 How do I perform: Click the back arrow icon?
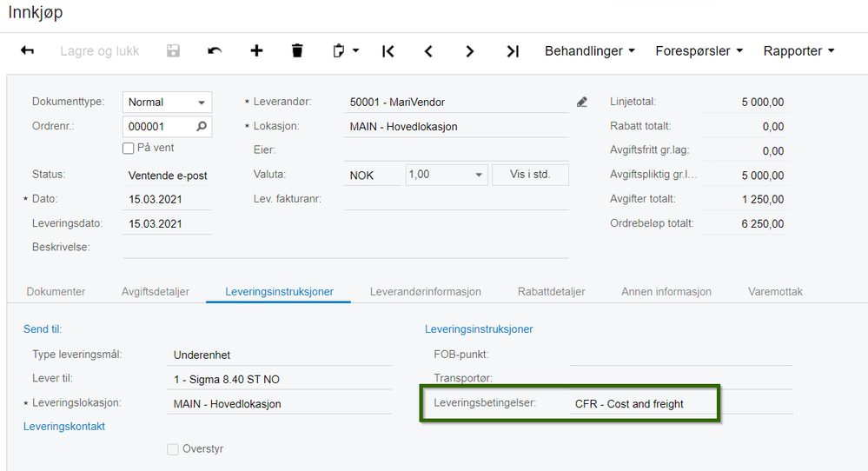[27, 51]
